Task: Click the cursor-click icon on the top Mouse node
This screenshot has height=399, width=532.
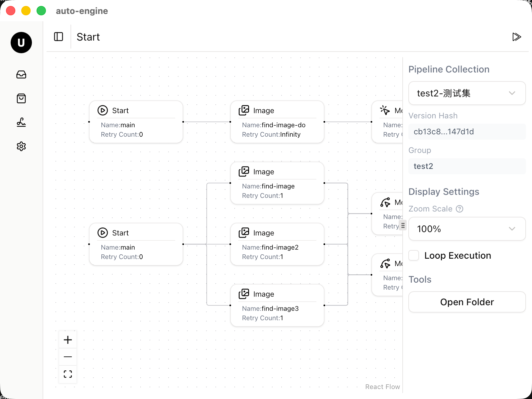Action: pyautogui.click(x=385, y=110)
